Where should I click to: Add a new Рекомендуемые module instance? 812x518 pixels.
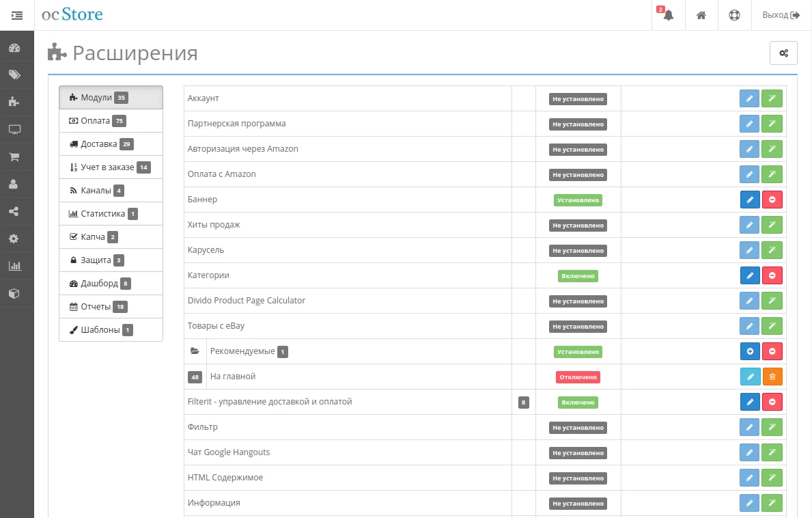point(750,351)
